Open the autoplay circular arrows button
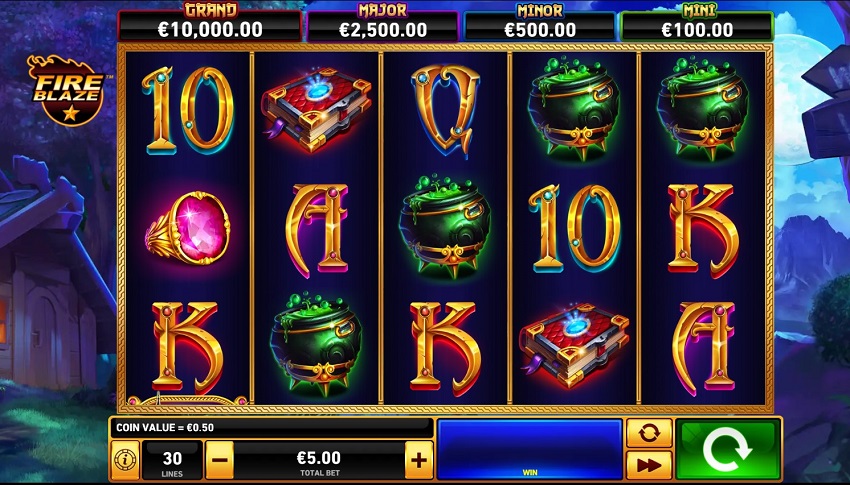850x485 pixels. [649, 433]
